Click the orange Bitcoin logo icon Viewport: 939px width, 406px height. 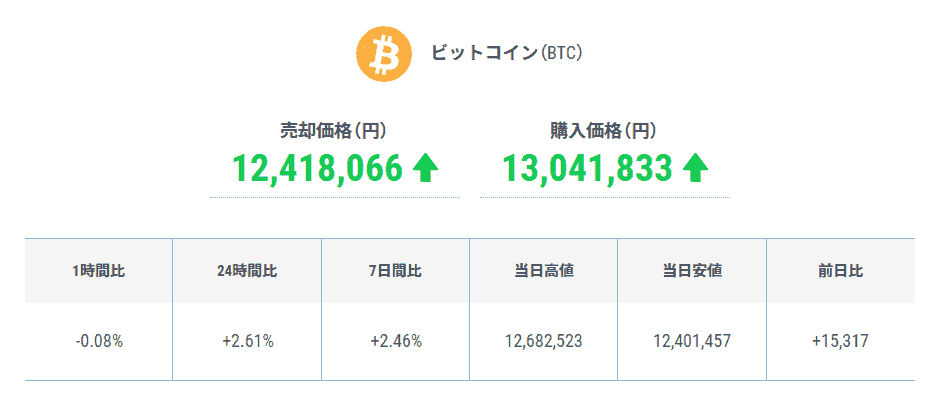[x=384, y=54]
